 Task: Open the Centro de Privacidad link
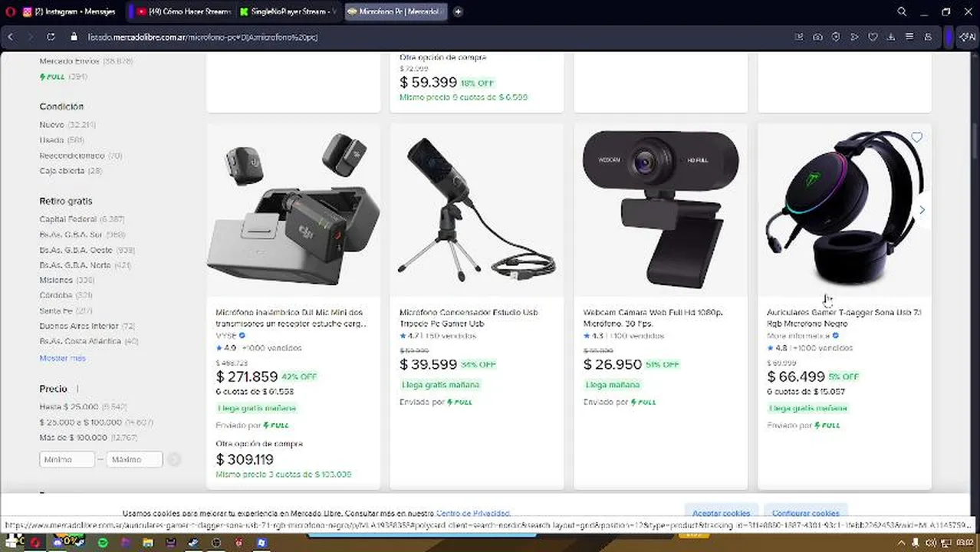(473, 513)
